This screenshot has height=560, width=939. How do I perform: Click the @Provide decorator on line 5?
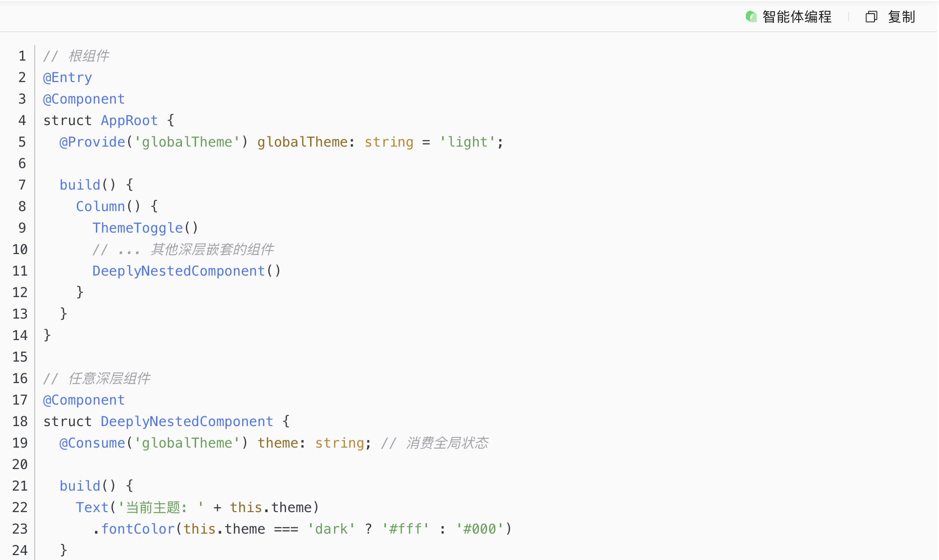point(92,142)
